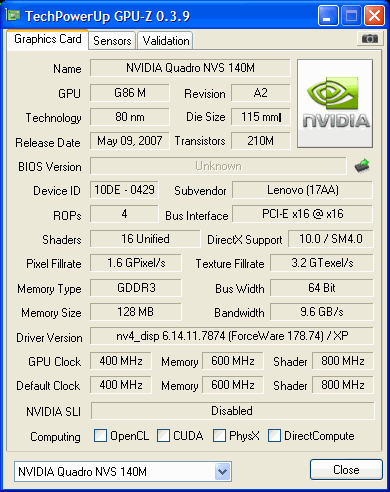Click the Pixel Fillrate field 1.6 GPixel/s
390x492 pixels.
pos(136,263)
